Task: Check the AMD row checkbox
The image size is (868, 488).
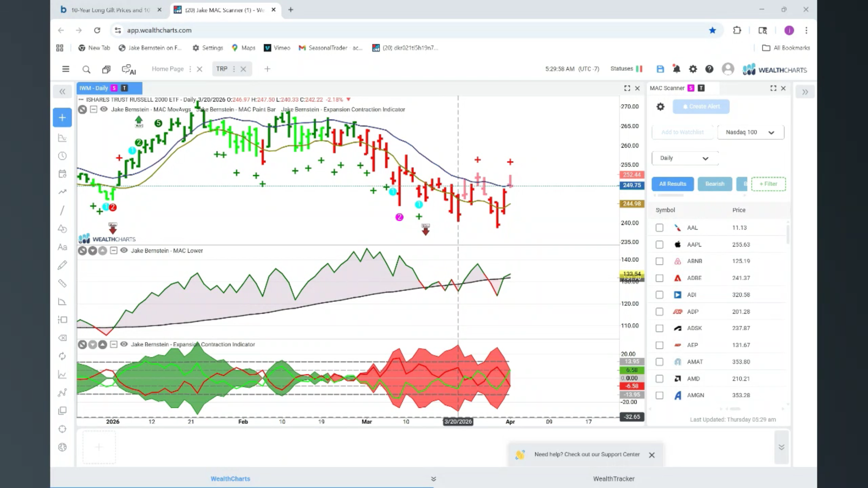Action: pos(660,379)
